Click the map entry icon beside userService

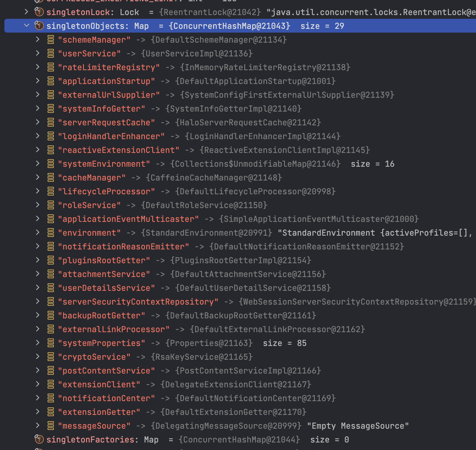(51, 53)
